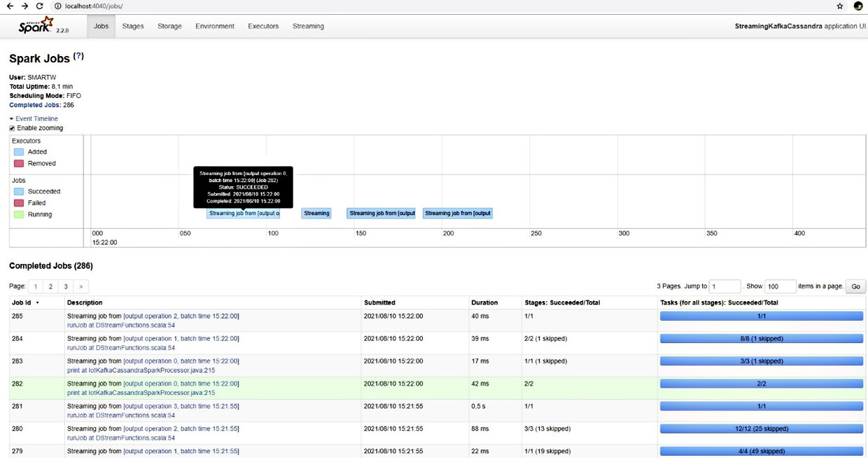The image size is (868, 458).
Task: Click the Running jobs legend swatch
Action: pos(19,214)
